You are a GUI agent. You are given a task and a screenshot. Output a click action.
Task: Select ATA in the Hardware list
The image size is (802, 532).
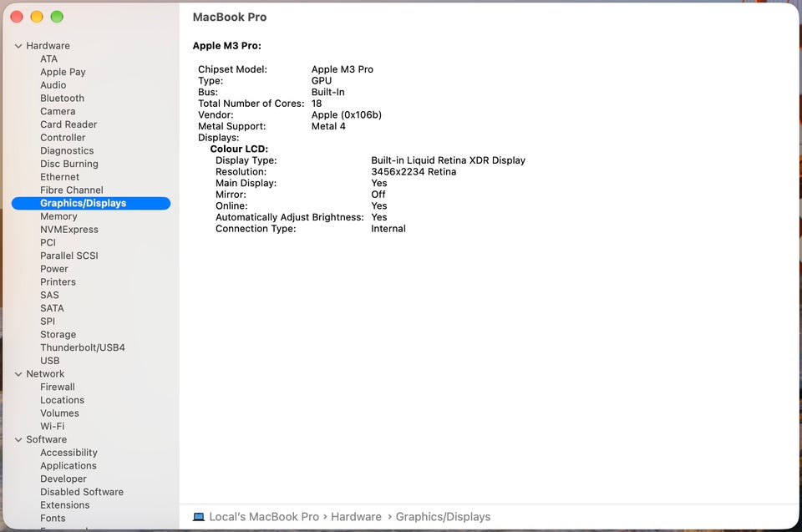pyautogui.click(x=49, y=58)
